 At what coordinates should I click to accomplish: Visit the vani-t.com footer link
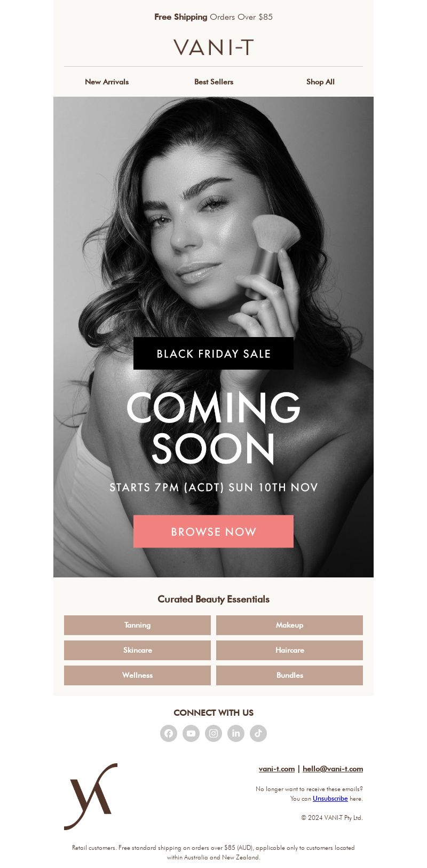(x=276, y=769)
